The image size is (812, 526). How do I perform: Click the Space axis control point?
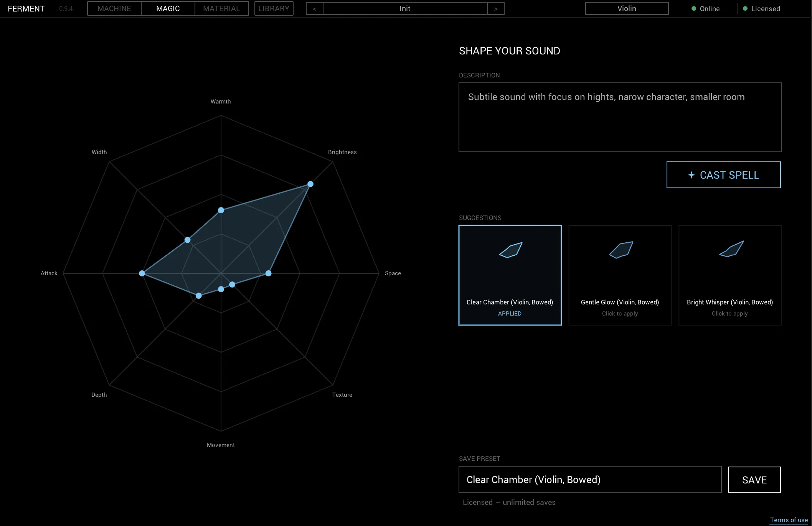point(269,273)
